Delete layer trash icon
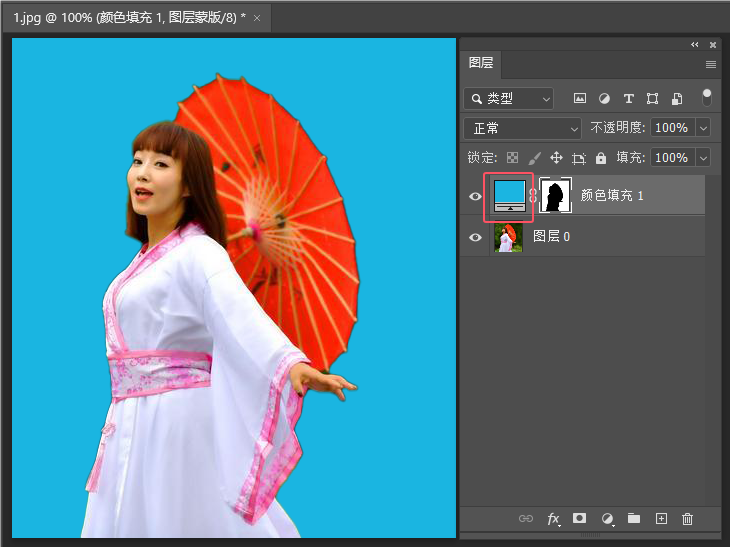Viewport: 730px width, 547px height. (x=688, y=519)
